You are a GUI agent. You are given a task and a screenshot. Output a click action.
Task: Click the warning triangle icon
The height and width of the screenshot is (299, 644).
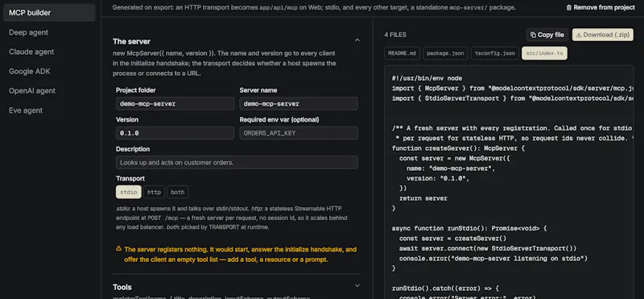pyautogui.click(x=118, y=248)
